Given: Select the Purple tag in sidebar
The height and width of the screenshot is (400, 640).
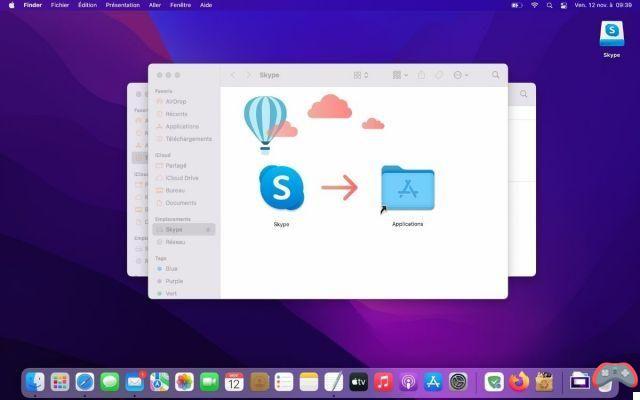Looking at the screenshot, I should pyautogui.click(x=174, y=281).
